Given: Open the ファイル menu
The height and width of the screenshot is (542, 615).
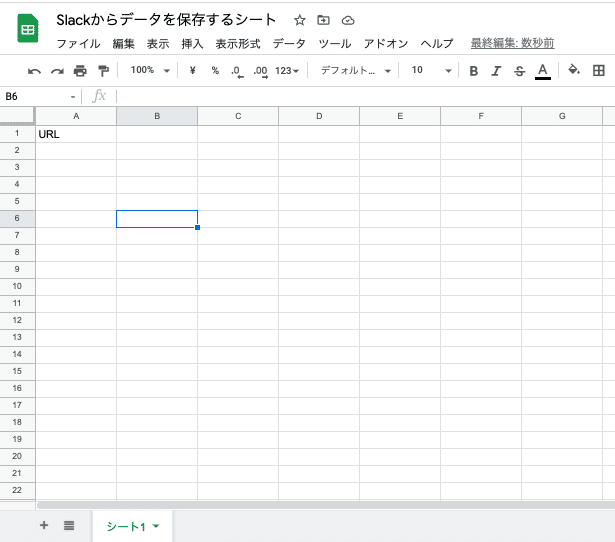Looking at the screenshot, I should (78, 44).
